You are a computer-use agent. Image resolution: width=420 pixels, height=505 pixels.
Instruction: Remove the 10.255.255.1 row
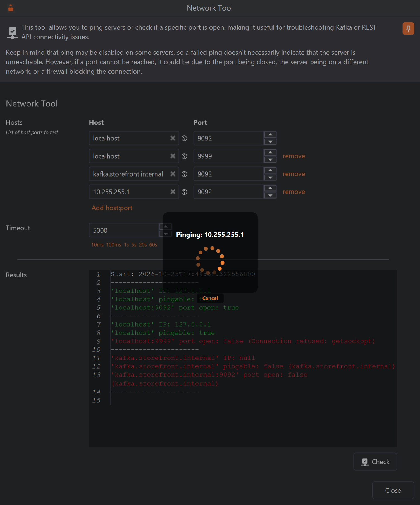coord(294,192)
